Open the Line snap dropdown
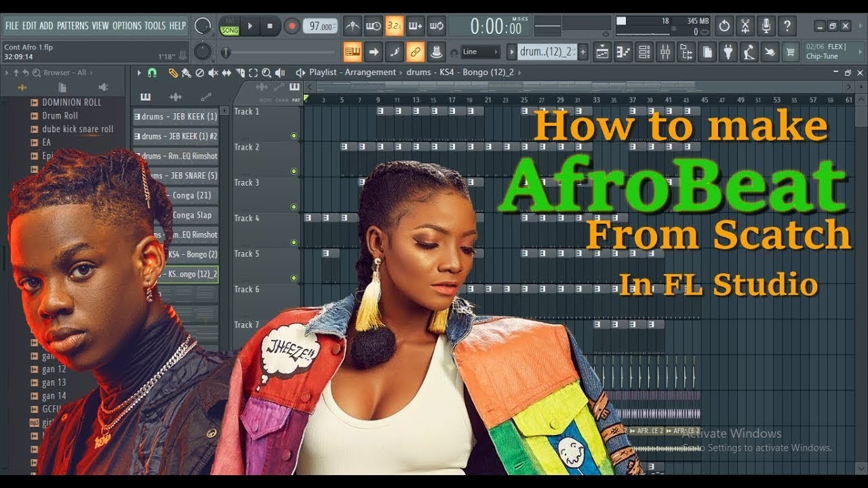Viewport: 868px width, 488px height. pyautogui.click(x=480, y=52)
